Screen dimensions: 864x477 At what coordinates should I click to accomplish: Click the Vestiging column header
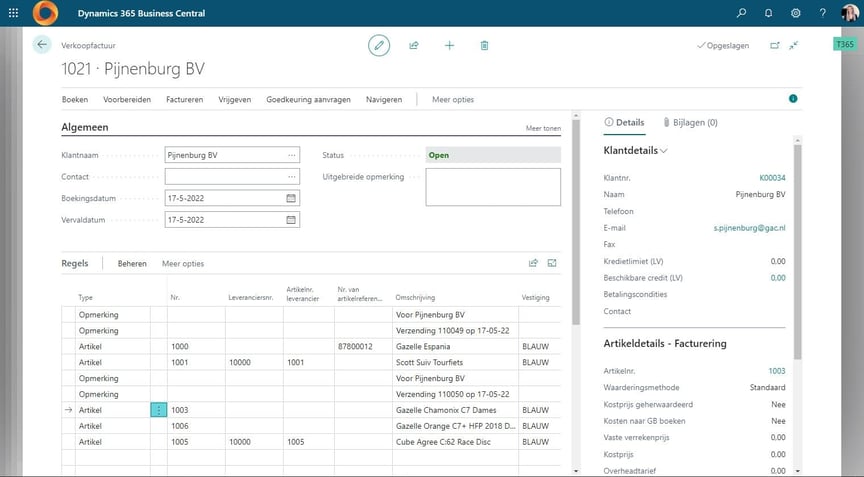tap(535, 297)
